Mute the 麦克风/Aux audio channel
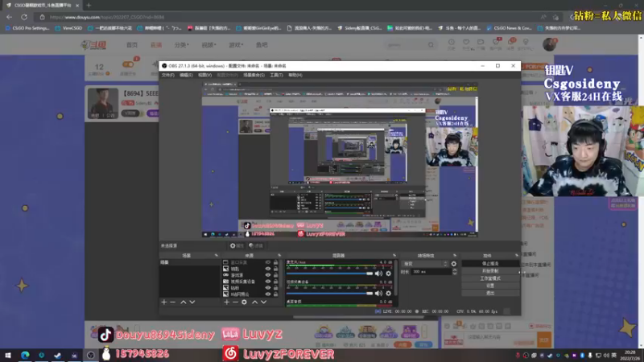644x362 pixels. [x=378, y=274]
